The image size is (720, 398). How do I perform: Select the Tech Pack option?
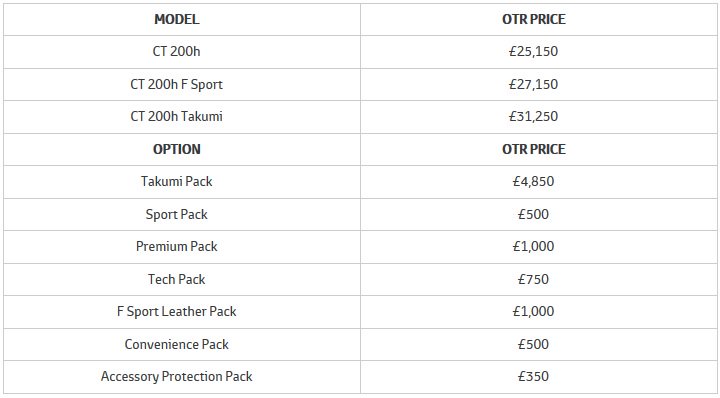click(176, 279)
